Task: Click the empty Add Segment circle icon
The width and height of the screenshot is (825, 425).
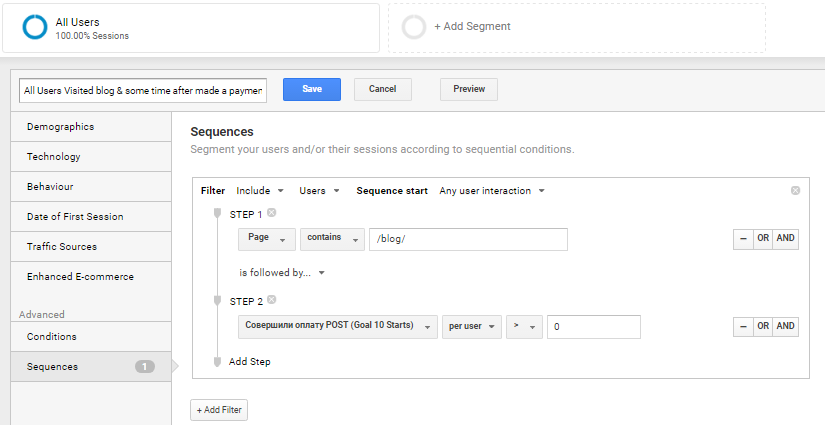Action: 414,27
